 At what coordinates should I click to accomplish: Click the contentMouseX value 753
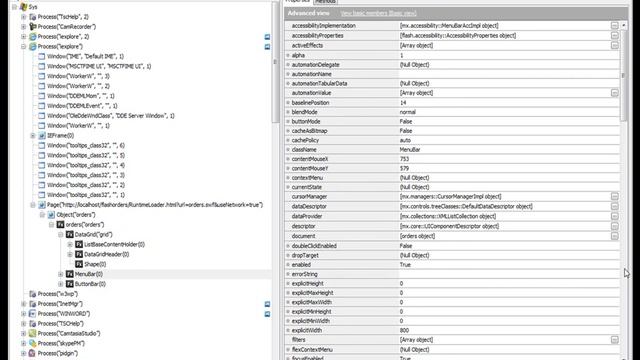point(404,159)
